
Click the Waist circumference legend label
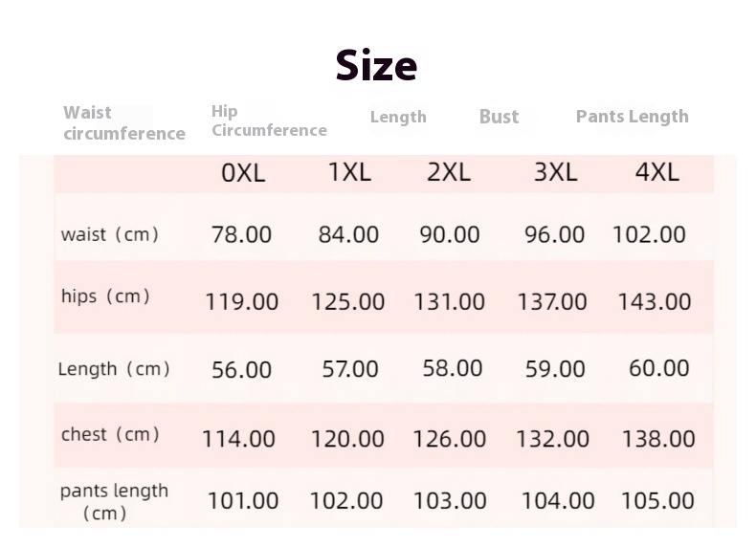coord(124,123)
